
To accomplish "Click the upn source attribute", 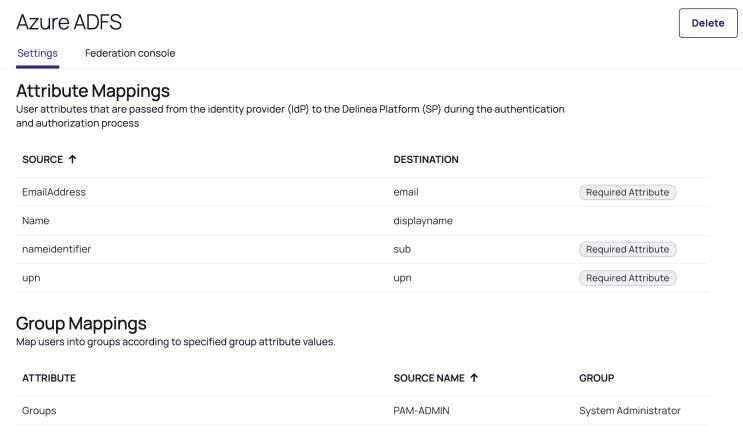I will (x=31, y=277).
